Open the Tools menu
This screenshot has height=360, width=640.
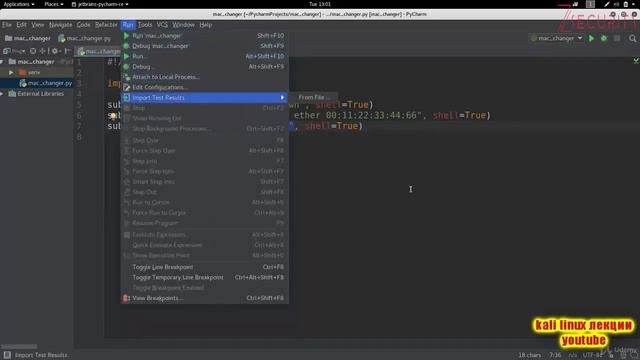[144, 25]
